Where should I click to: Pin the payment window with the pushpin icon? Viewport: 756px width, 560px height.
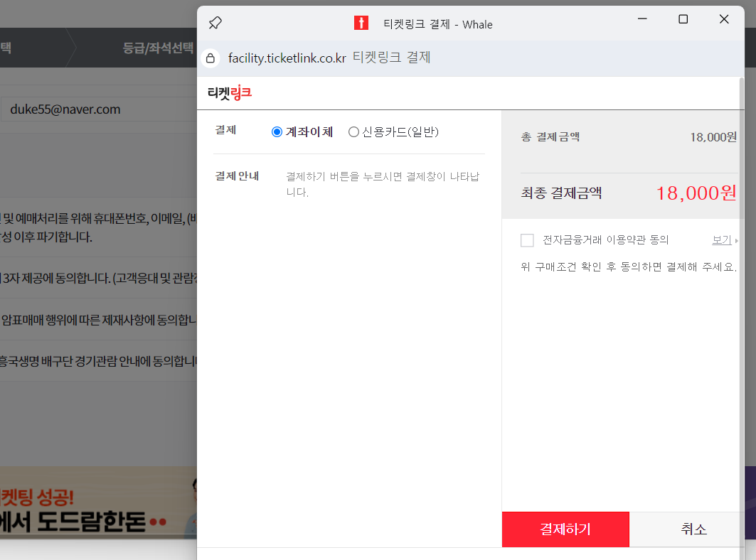[x=215, y=23]
